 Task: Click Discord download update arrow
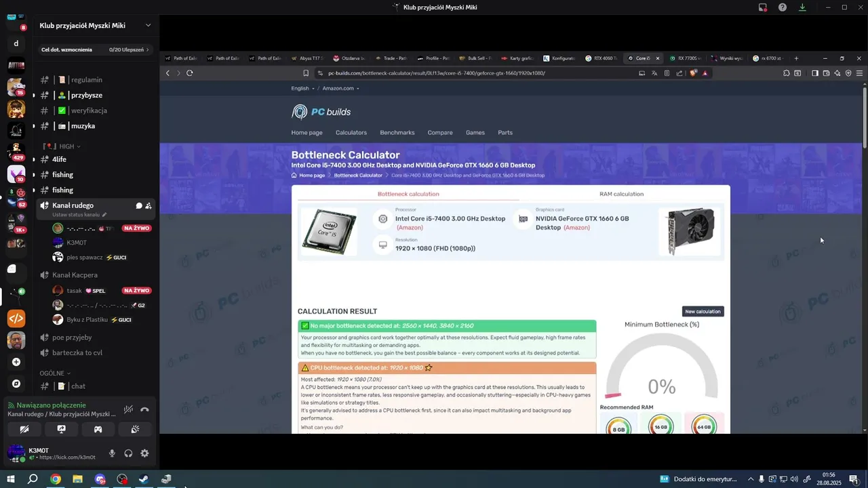pos(802,7)
